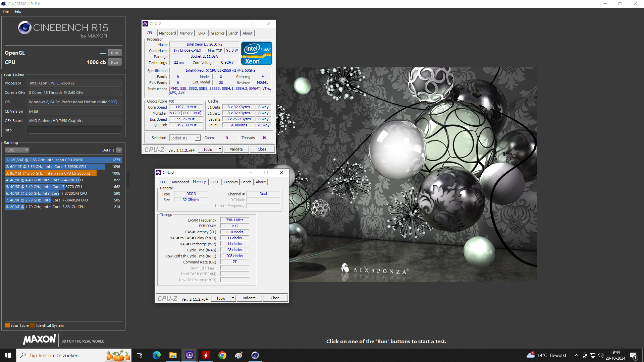Switch to Mainboard tab in lower CPU-Z window
The image size is (644, 362).
(x=180, y=182)
